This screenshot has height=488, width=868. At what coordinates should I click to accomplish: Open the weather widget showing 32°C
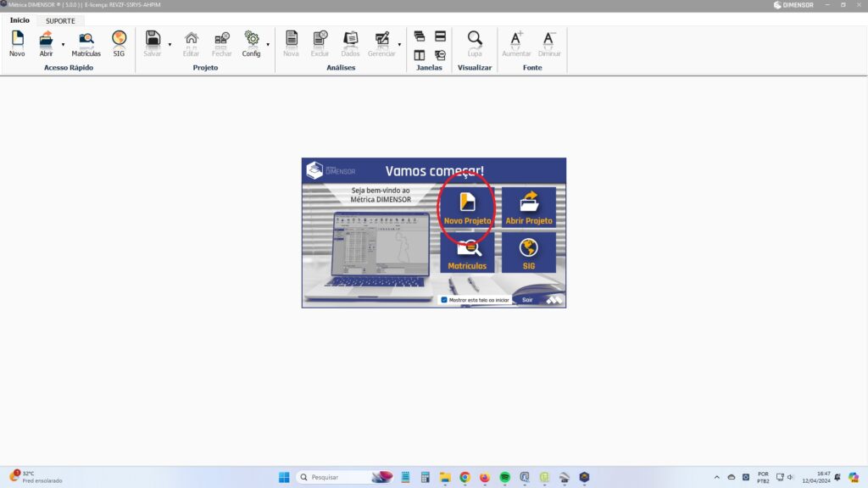(x=36, y=477)
